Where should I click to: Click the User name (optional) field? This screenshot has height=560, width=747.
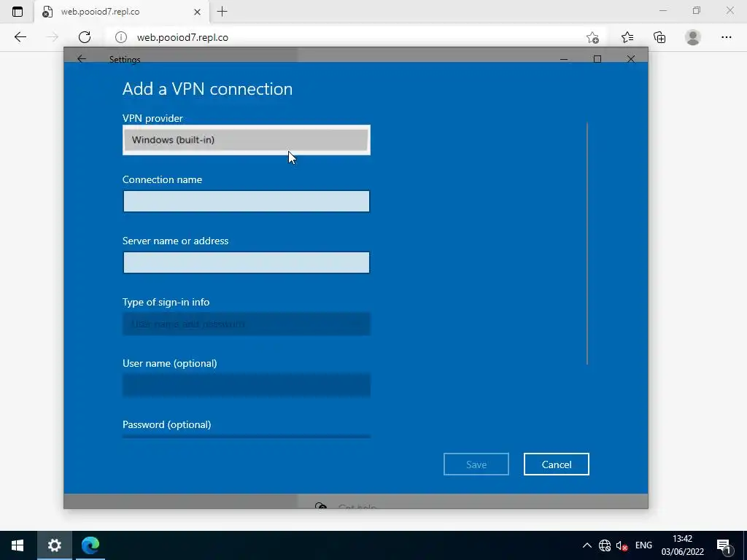coord(247,385)
